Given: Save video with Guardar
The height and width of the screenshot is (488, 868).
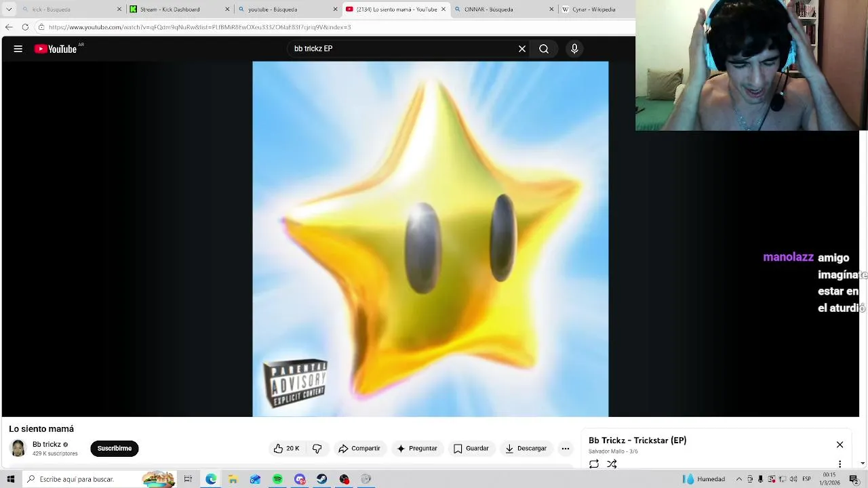Looking at the screenshot, I should [471, 449].
